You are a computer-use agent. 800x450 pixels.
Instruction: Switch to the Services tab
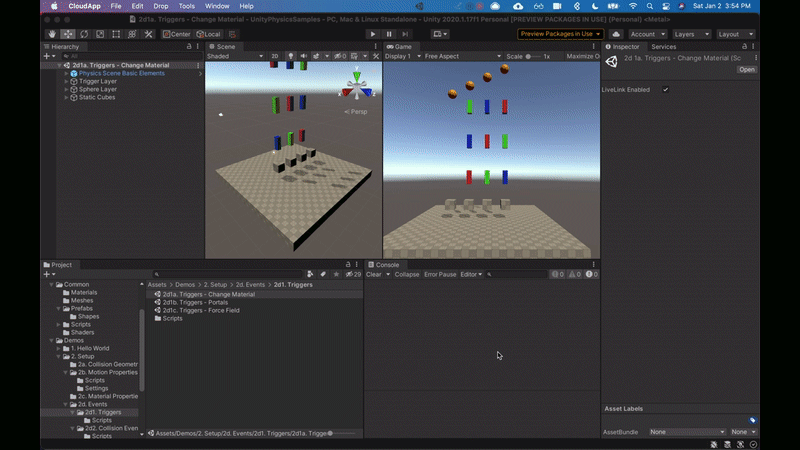point(663,46)
